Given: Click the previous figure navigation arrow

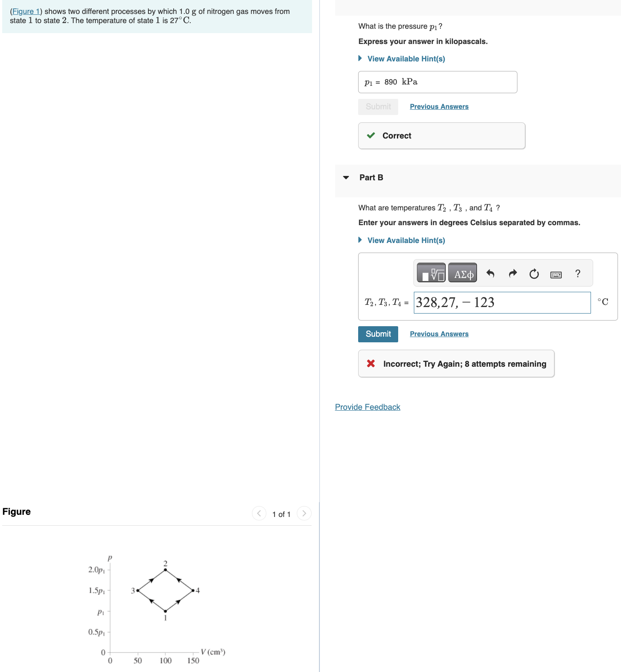Looking at the screenshot, I should point(258,513).
